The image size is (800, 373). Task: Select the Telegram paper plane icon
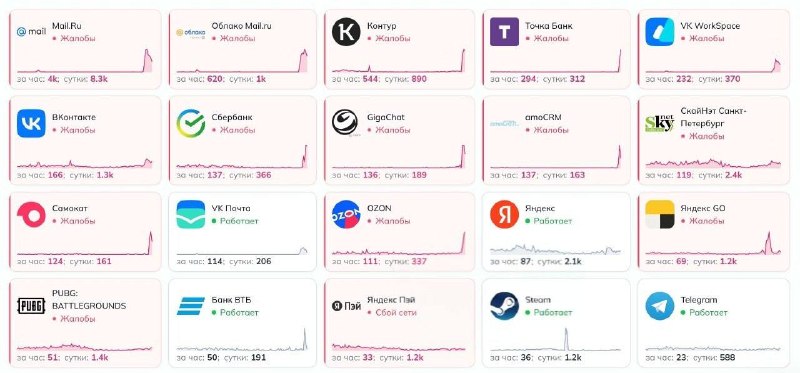pos(660,306)
